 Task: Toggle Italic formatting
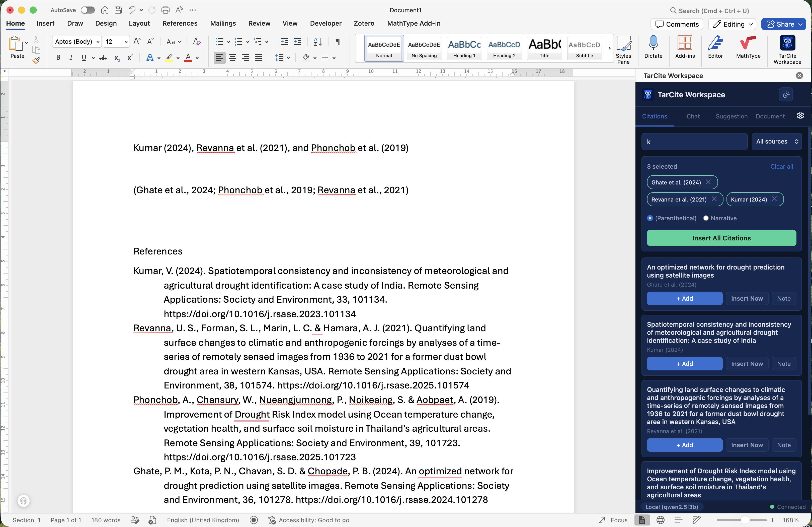pyautogui.click(x=71, y=58)
